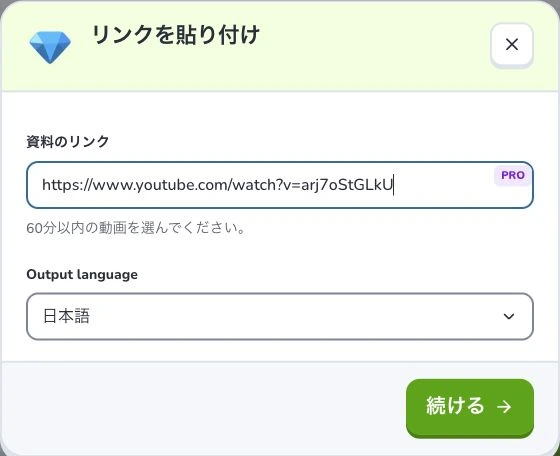Click the Output language label
Image resolution: width=560 pixels, height=456 pixels.
click(x=82, y=275)
